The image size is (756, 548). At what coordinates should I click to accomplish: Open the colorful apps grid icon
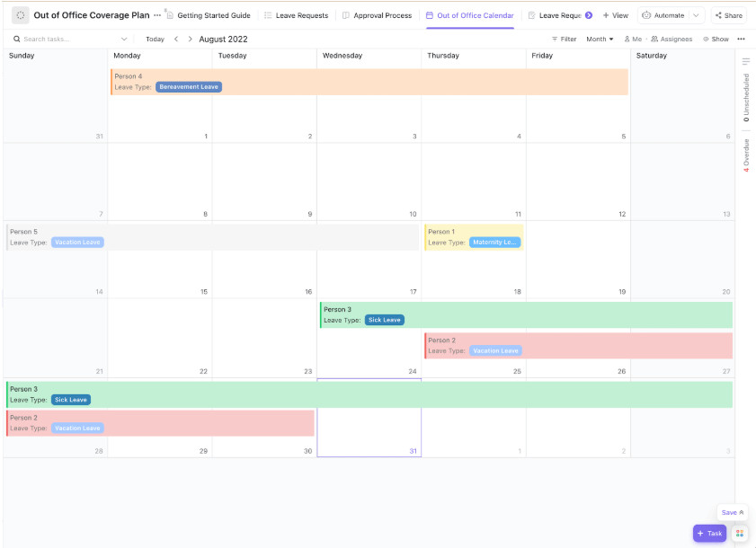click(x=740, y=533)
